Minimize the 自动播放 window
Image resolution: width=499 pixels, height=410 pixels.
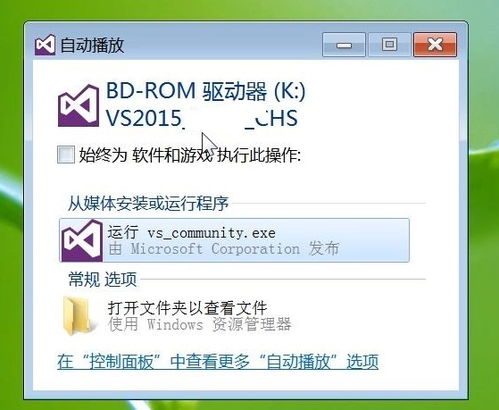[344, 45]
